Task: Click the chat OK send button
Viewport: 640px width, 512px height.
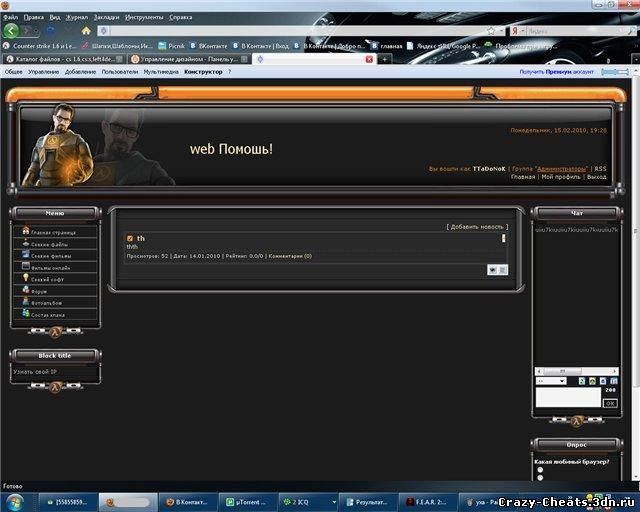Action: (610, 403)
